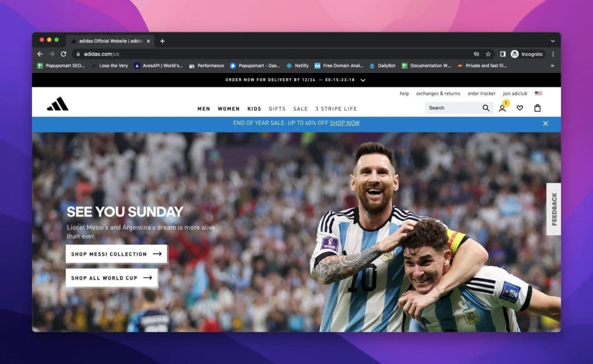Click ORDER NOW FOR DELIVERY BY 12/24 text
593x364 pixels.
click(x=270, y=80)
